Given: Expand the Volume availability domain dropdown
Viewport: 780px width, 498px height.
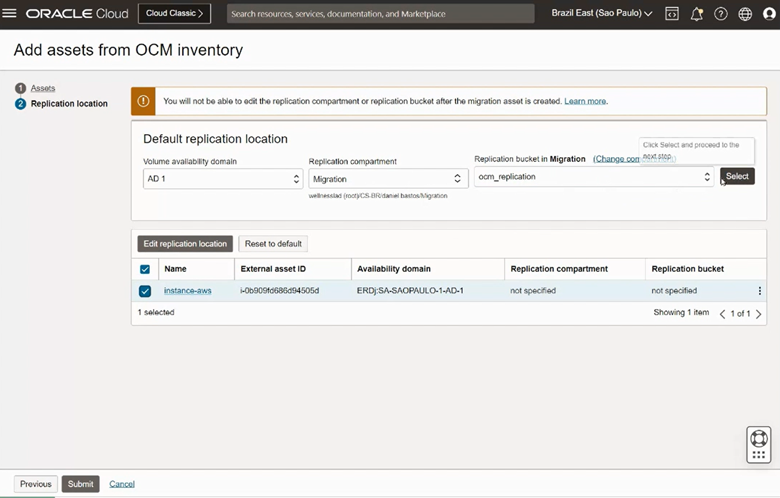Looking at the screenshot, I should click(222, 178).
